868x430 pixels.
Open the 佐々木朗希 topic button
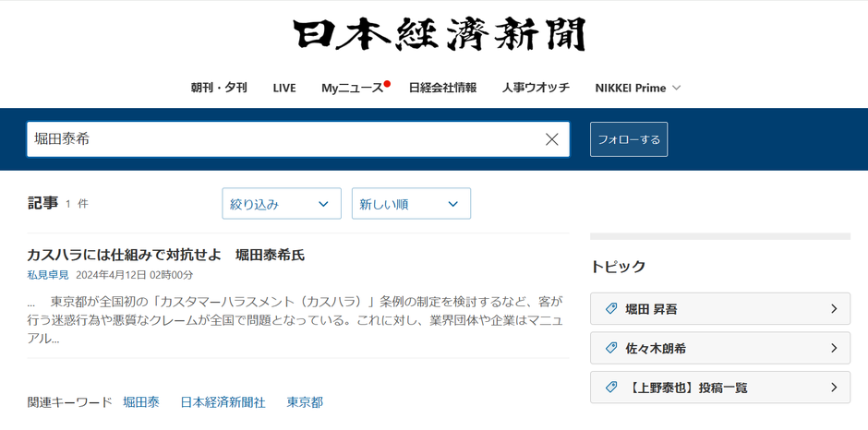click(720, 348)
